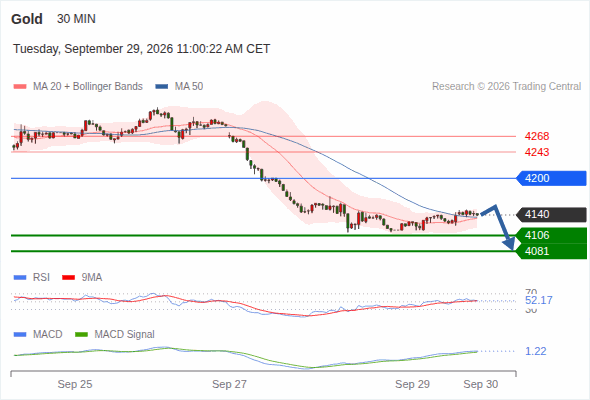The width and height of the screenshot is (590, 400).
Task: Select the black 4140 current price tag
Action: click(x=551, y=214)
